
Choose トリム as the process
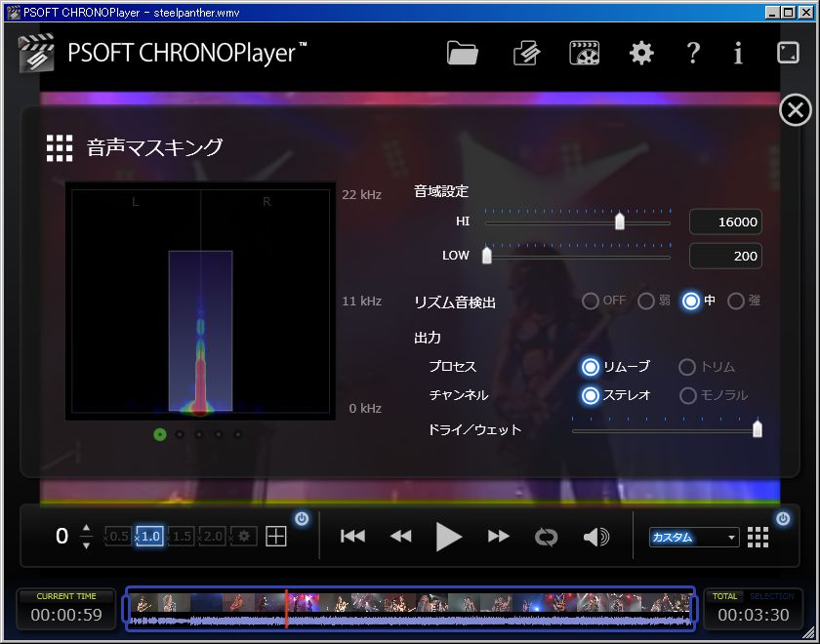(686, 367)
